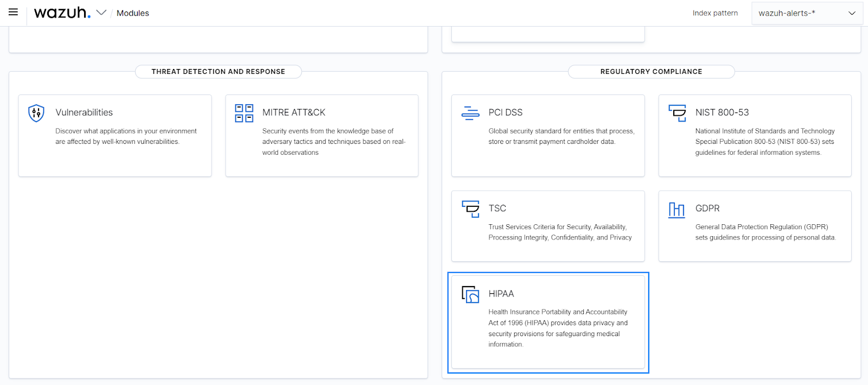Click the HIPAA card description

[558, 328]
